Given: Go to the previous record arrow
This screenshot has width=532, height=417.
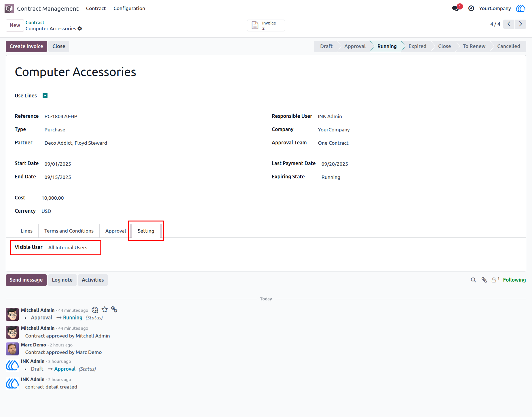Looking at the screenshot, I should 509,24.
